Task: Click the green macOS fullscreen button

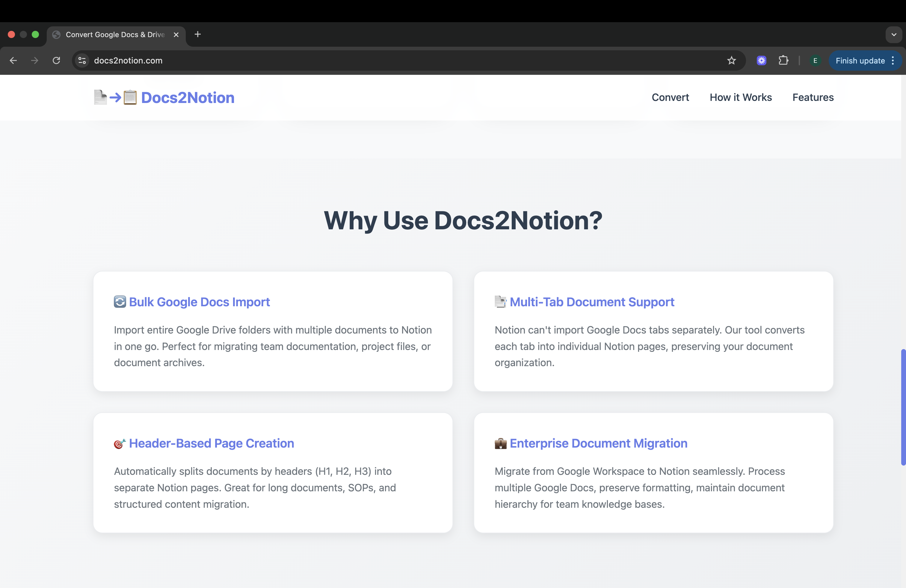Action: [x=35, y=35]
